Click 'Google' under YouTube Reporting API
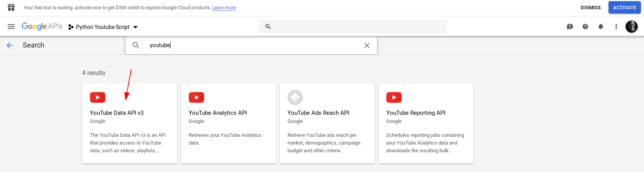644x172 pixels. point(394,121)
